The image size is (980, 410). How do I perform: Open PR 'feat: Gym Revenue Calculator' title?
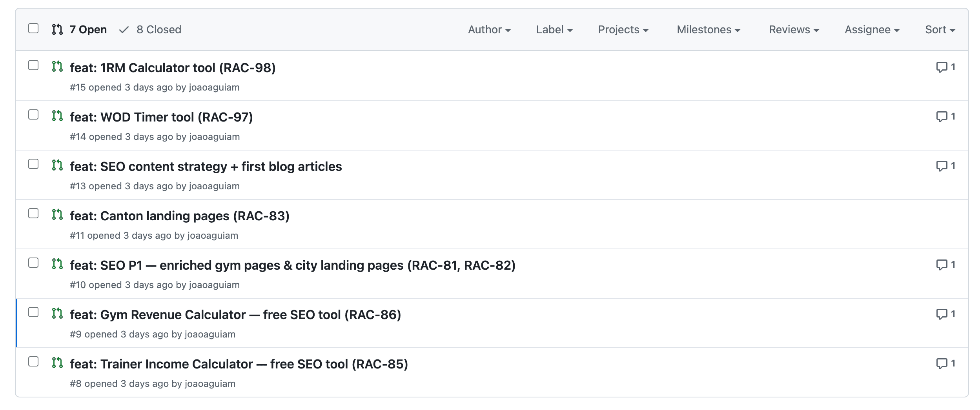click(x=235, y=315)
